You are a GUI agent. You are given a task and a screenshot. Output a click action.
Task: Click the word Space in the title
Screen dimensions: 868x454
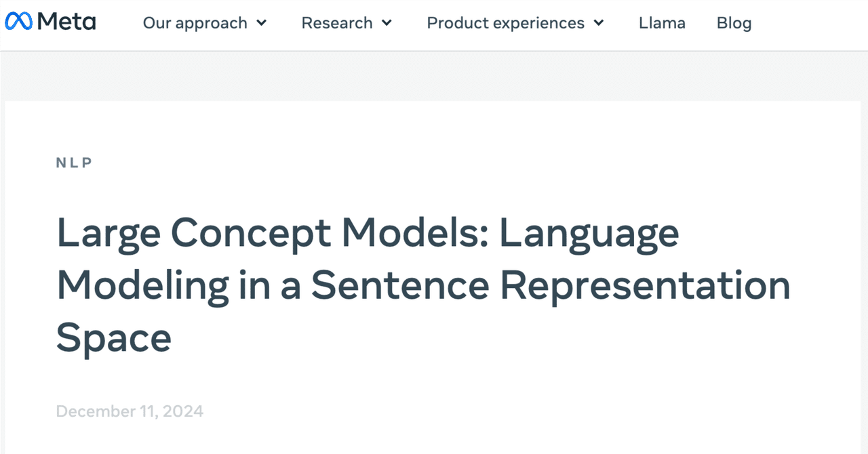coord(113,337)
